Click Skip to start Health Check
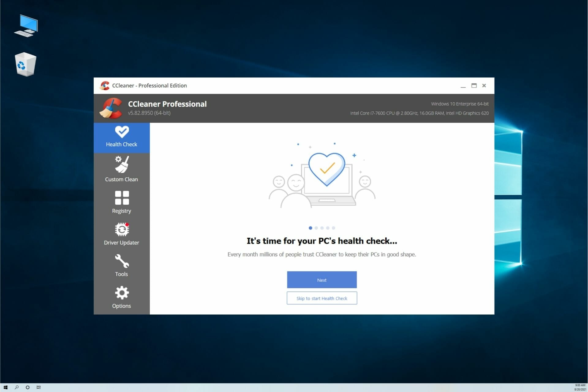 [322, 298]
